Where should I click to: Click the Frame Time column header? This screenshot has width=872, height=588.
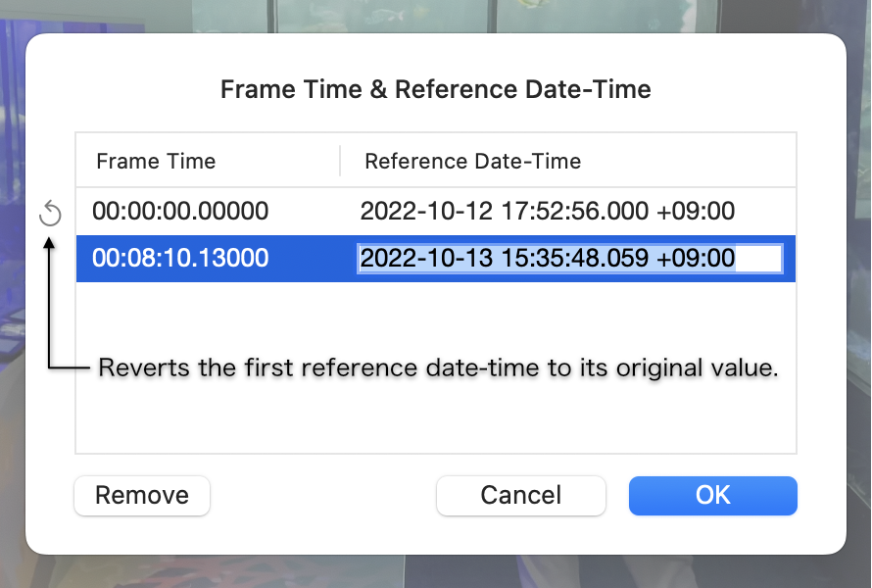point(156,161)
